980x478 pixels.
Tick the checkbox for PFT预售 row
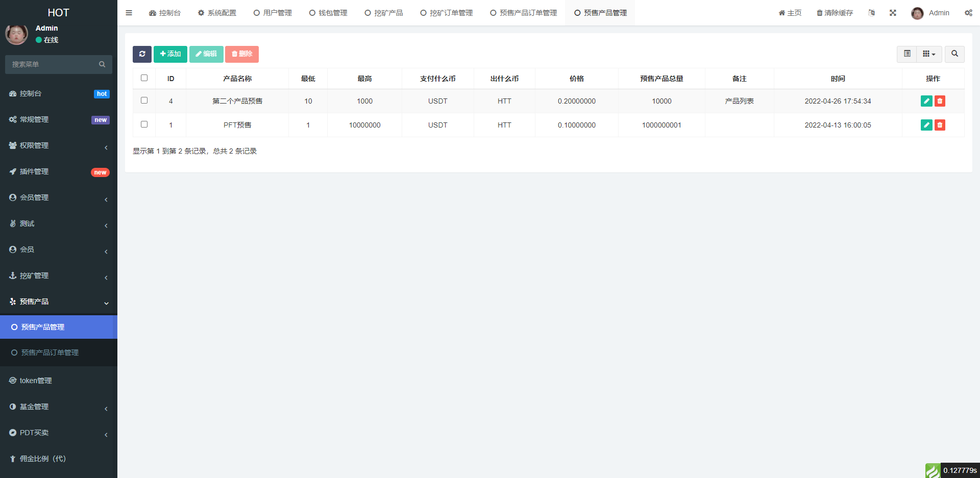pyautogui.click(x=144, y=124)
